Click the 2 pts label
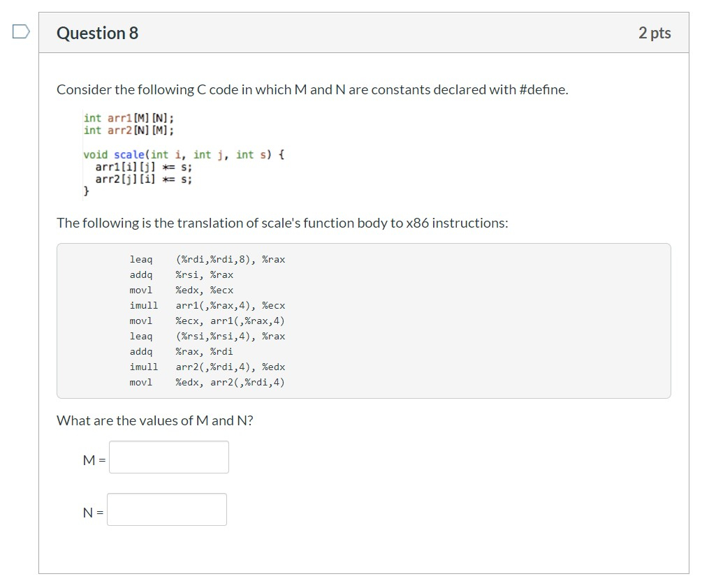Screen dimensions: 709x588 point(655,33)
